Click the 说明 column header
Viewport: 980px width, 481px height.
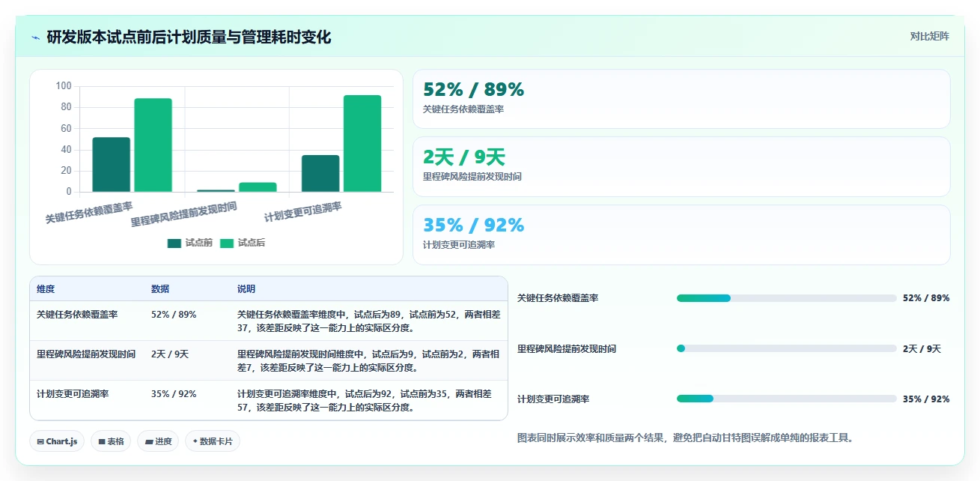pyautogui.click(x=246, y=289)
